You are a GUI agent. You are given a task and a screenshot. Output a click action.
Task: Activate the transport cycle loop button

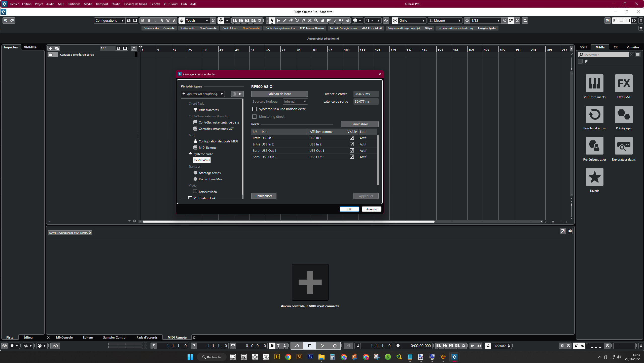click(297, 346)
